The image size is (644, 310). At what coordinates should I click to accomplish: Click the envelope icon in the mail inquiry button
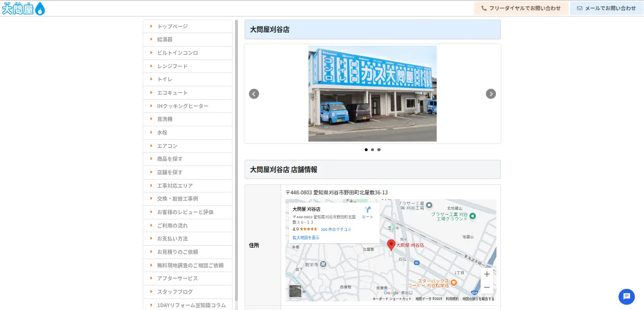pyautogui.click(x=580, y=8)
